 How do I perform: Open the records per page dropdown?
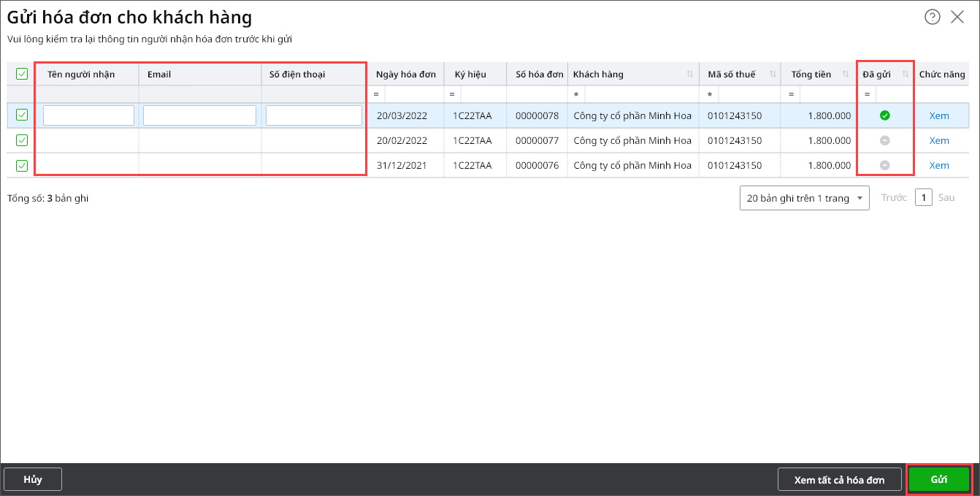pos(804,198)
